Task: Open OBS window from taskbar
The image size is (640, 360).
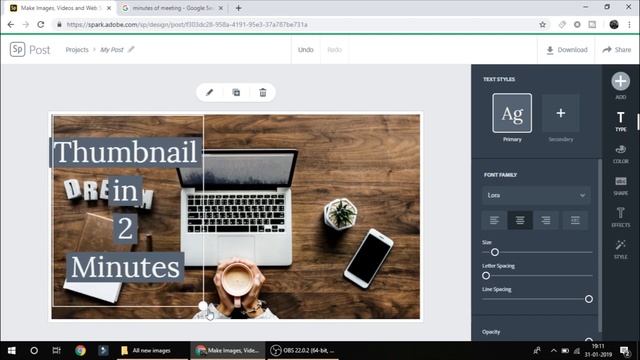Action: click(x=302, y=350)
